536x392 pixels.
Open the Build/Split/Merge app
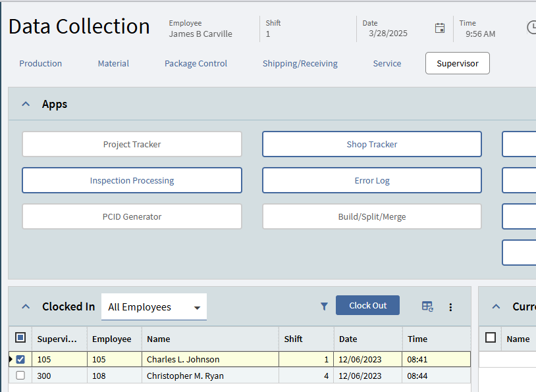click(372, 216)
